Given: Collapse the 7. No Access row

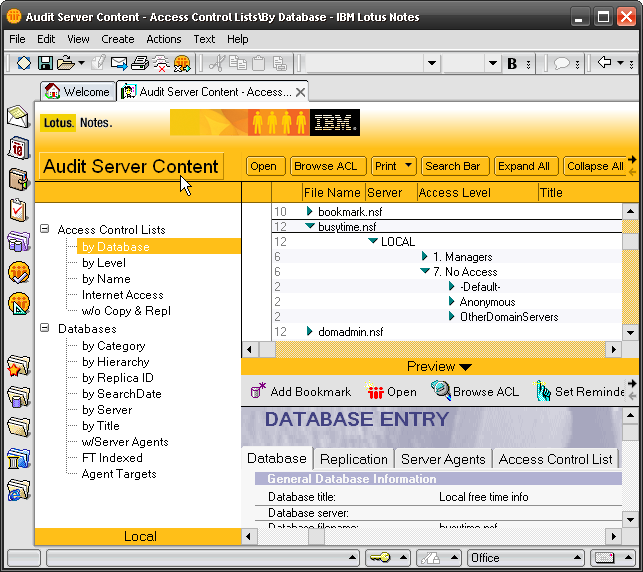Looking at the screenshot, I should pyautogui.click(x=425, y=271).
